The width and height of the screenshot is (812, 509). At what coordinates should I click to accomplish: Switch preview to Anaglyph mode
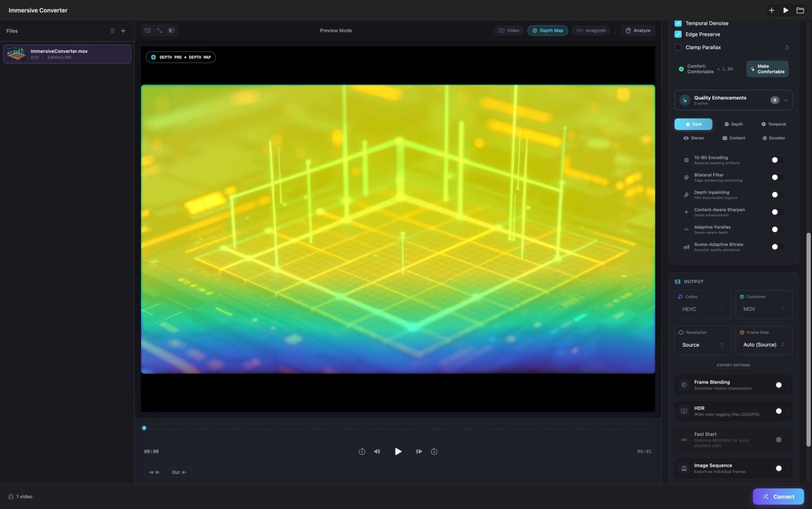pos(591,30)
